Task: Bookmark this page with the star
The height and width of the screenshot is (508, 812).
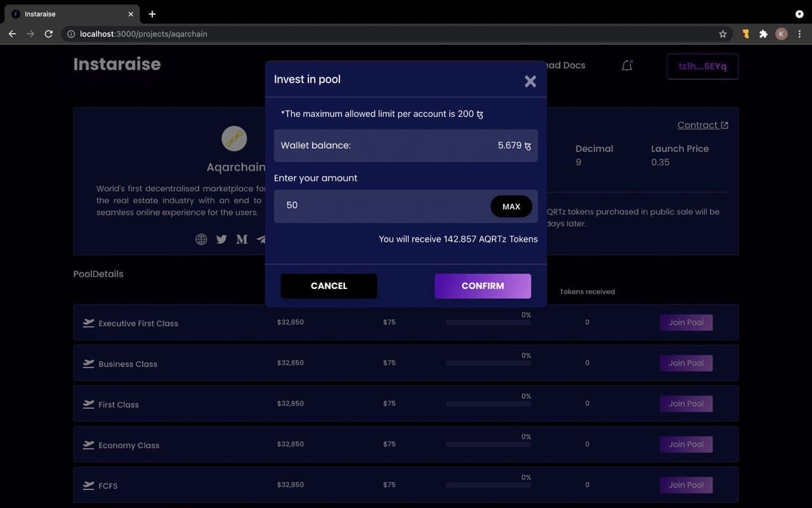Action: pyautogui.click(x=723, y=34)
